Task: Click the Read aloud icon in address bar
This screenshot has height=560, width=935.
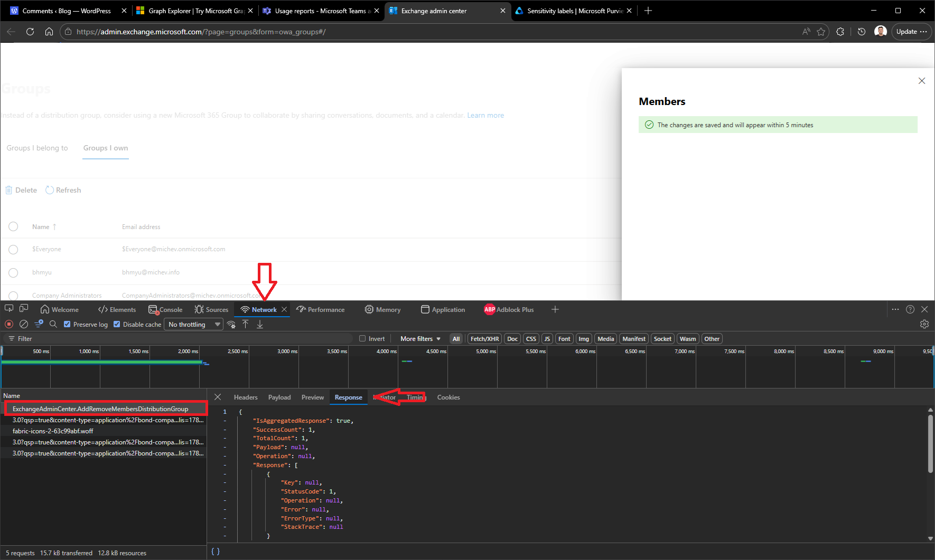Action: [x=806, y=32]
